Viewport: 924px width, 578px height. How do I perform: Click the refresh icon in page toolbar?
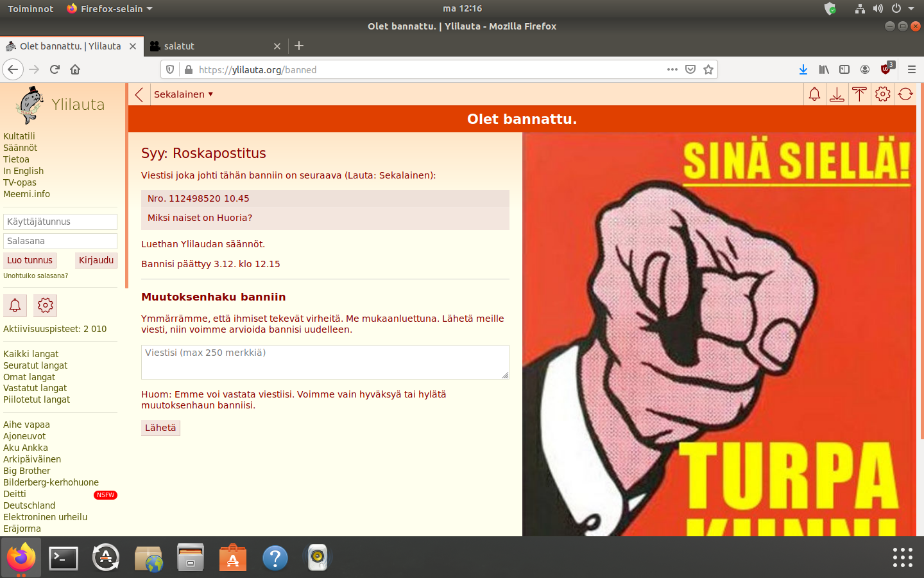(905, 94)
